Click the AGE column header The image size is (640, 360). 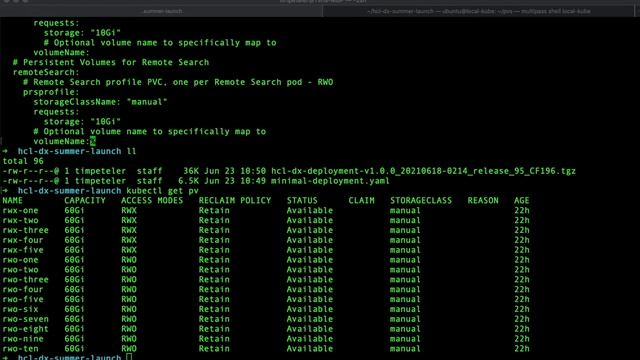pos(522,201)
